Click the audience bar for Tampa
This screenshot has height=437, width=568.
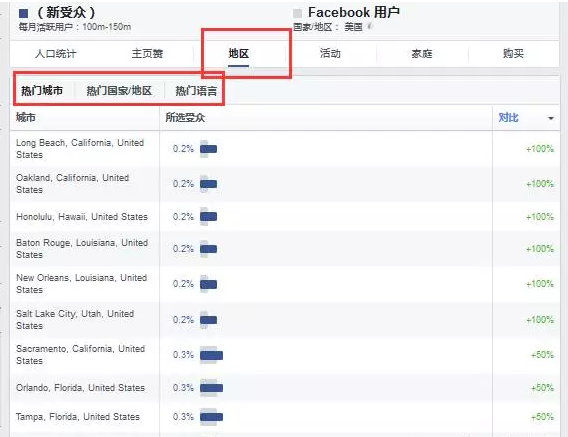pyautogui.click(x=211, y=417)
